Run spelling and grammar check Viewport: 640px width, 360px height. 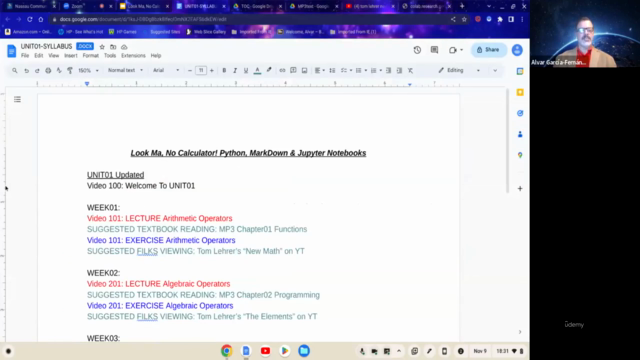(x=59, y=71)
